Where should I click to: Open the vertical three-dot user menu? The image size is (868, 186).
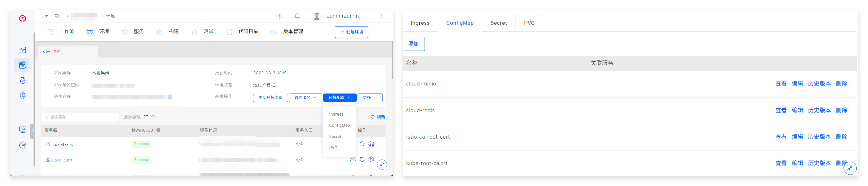point(381,16)
